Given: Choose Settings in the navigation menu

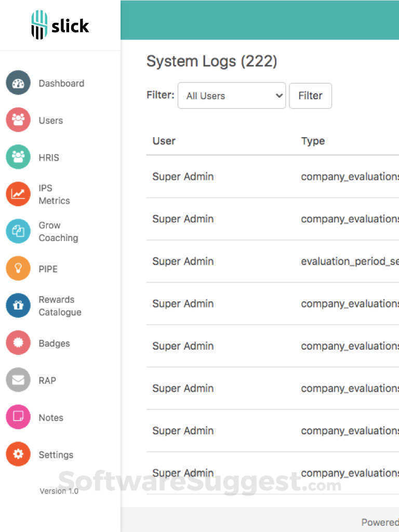Looking at the screenshot, I should coord(56,454).
